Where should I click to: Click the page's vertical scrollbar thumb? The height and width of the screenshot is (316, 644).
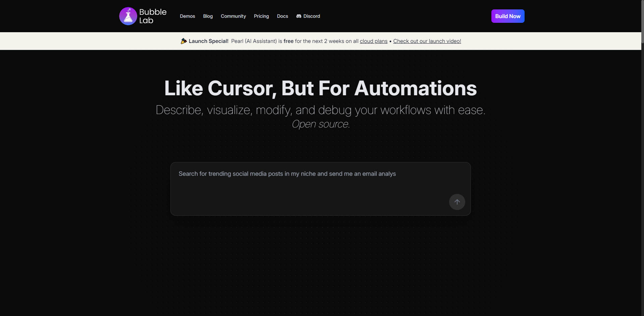[642, 21]
